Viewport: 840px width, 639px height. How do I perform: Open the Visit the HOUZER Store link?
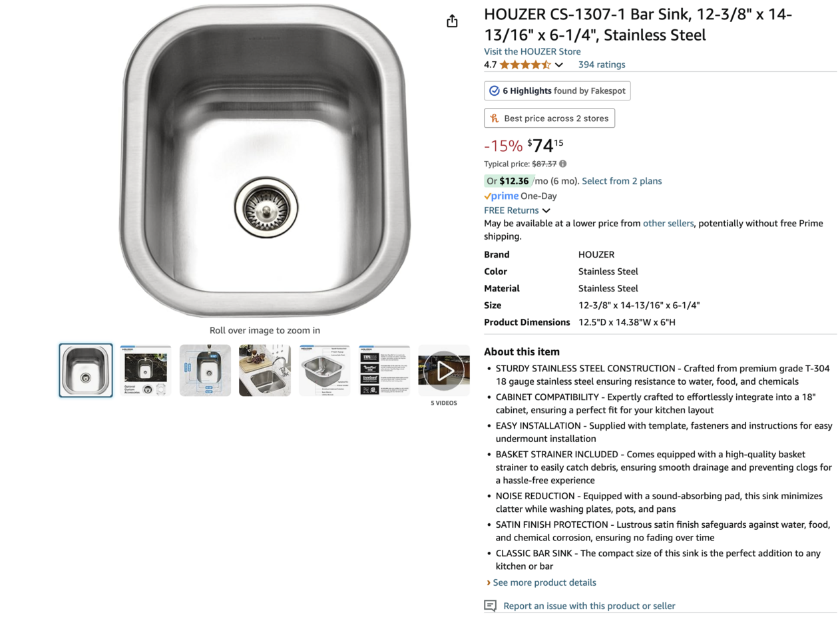click(532, 51)
